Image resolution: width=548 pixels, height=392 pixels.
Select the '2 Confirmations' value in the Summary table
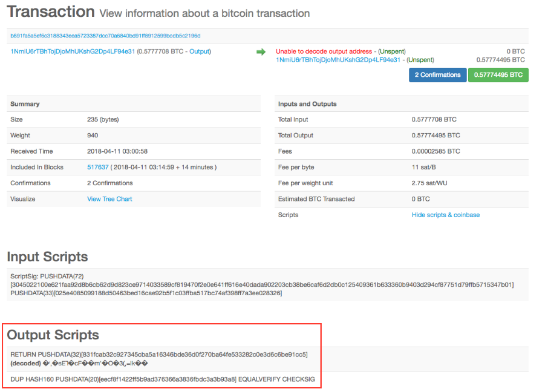click(x=110, y=183)
